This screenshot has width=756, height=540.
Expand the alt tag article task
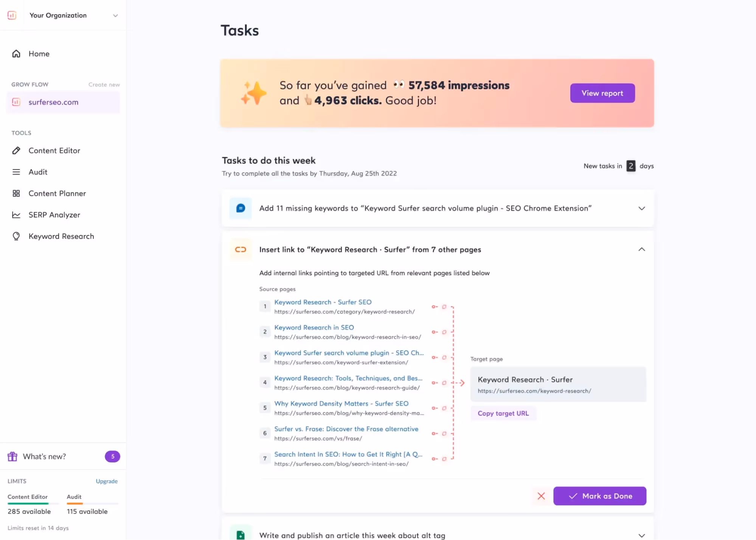pos(641,535)
